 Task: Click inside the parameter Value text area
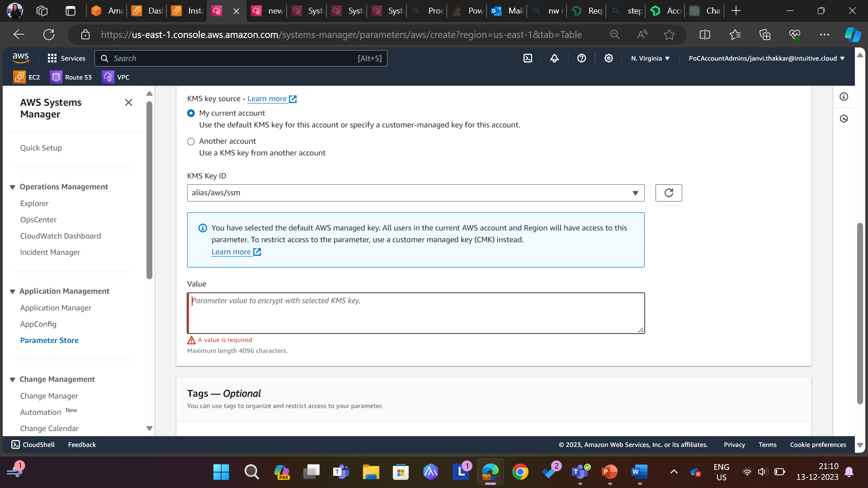point(415,313)
